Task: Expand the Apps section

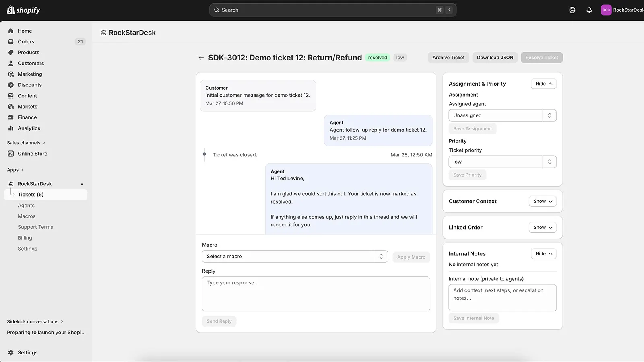Action: click(x=15, y=170)
